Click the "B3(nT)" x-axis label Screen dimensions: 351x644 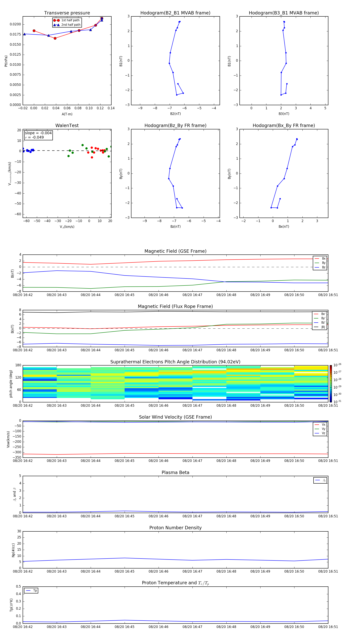pos(284,114)
